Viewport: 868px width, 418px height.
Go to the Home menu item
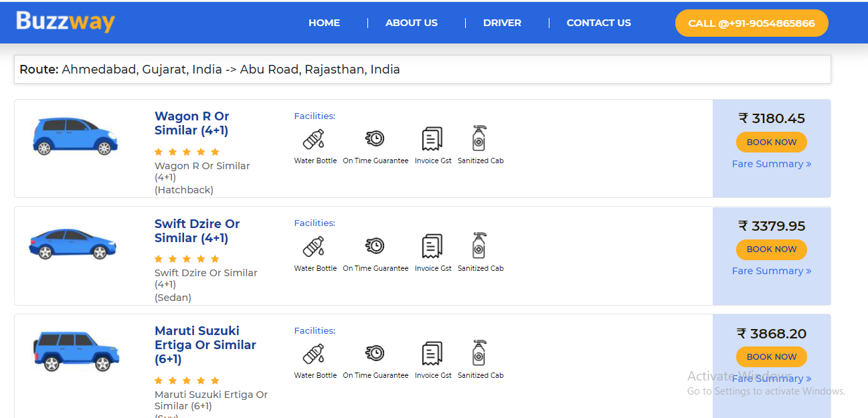click(x=324, y=23)
